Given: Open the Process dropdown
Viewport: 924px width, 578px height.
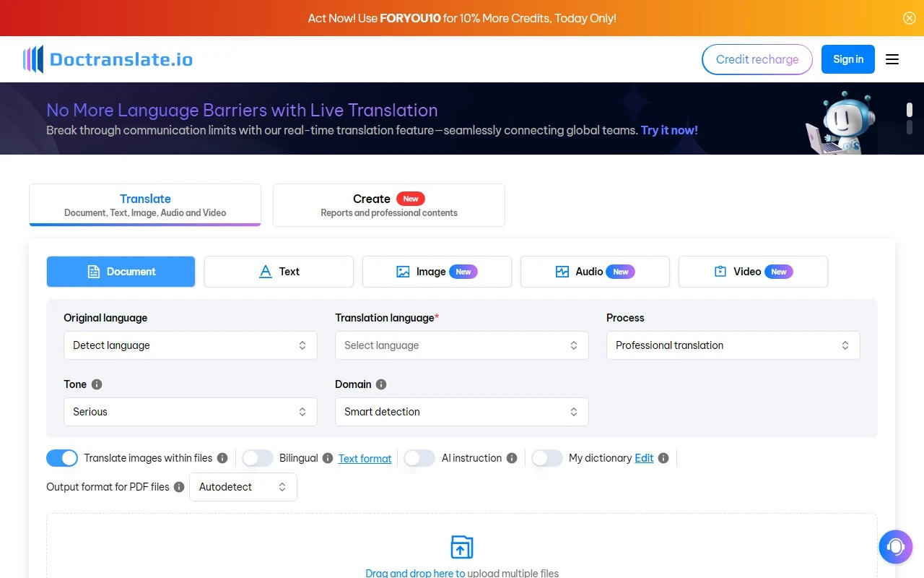Looking at the screenshot, I should (733, 345).
